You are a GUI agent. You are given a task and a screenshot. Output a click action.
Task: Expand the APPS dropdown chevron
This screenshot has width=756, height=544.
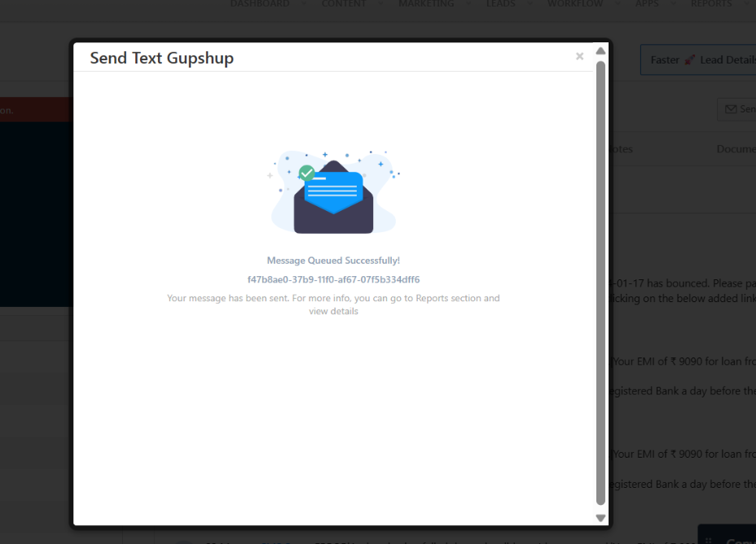click(674, 4)
